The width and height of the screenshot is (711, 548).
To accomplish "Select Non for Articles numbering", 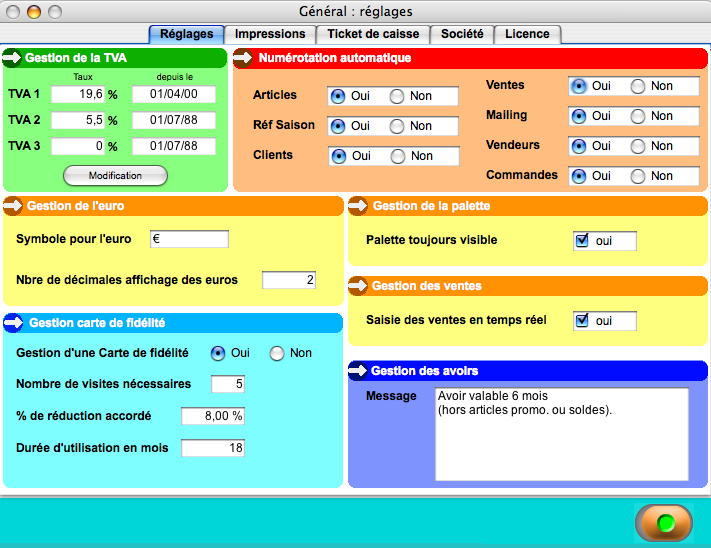I will click(397, 96).
